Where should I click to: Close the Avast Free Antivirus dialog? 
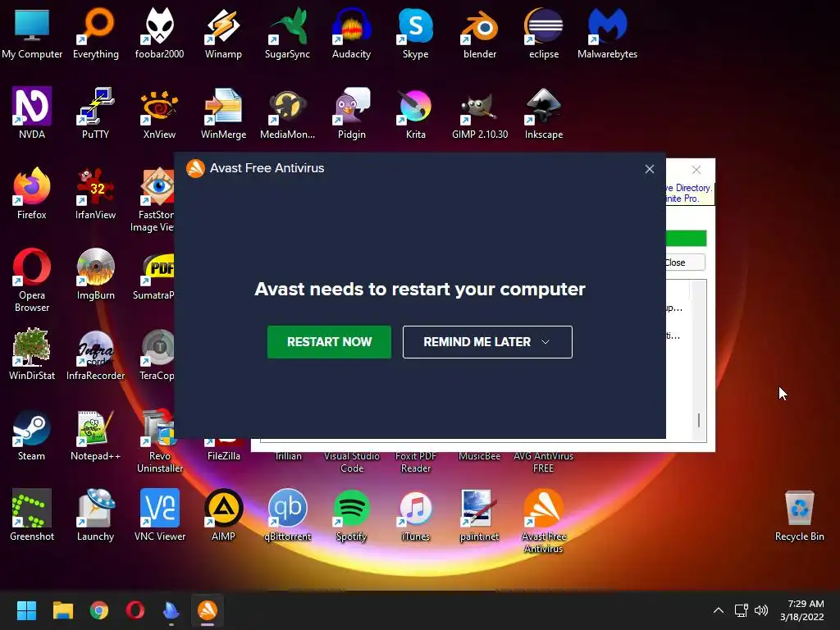tap(650, 169)
